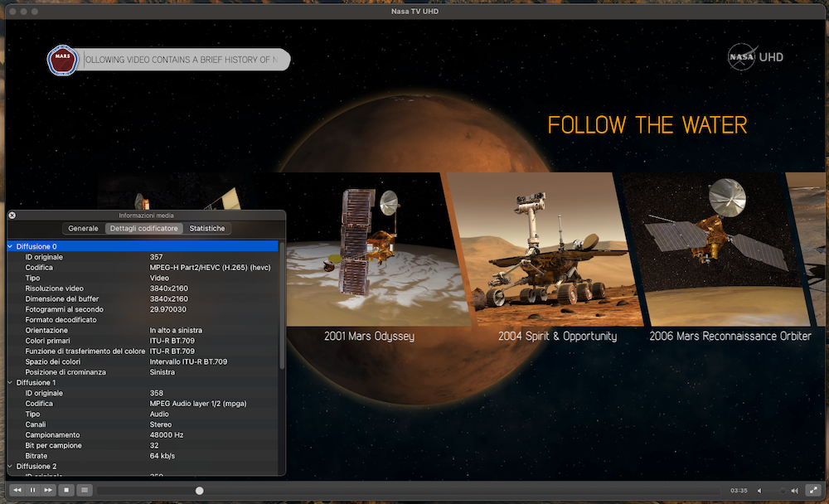Switch to the Generale tab
829x504 pixels.
[x=83, y=229]
